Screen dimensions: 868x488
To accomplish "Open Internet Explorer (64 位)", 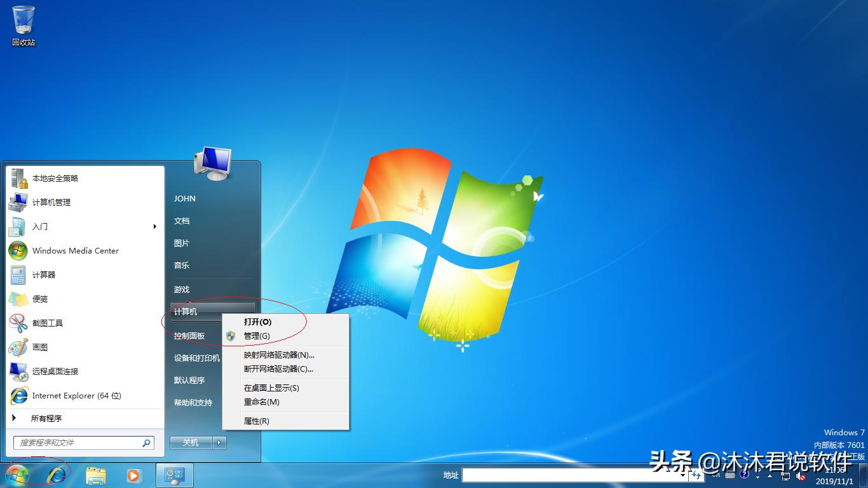I will click(77, 395).
